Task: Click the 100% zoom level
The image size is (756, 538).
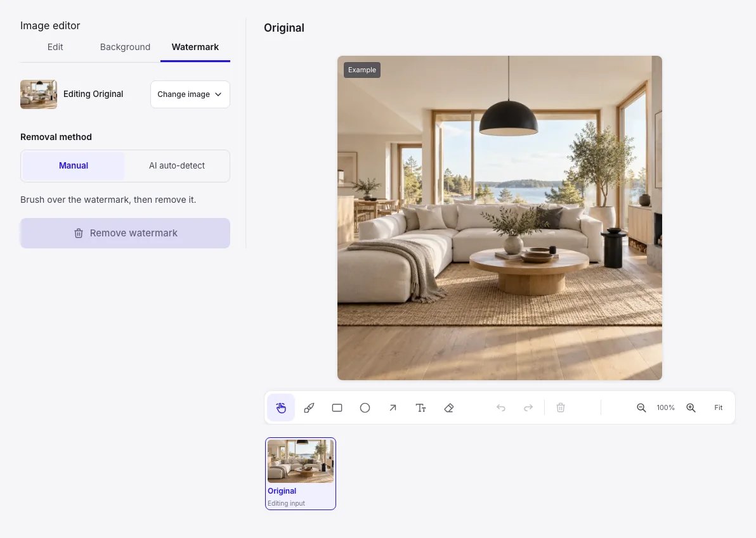Action: click(666, 408)
